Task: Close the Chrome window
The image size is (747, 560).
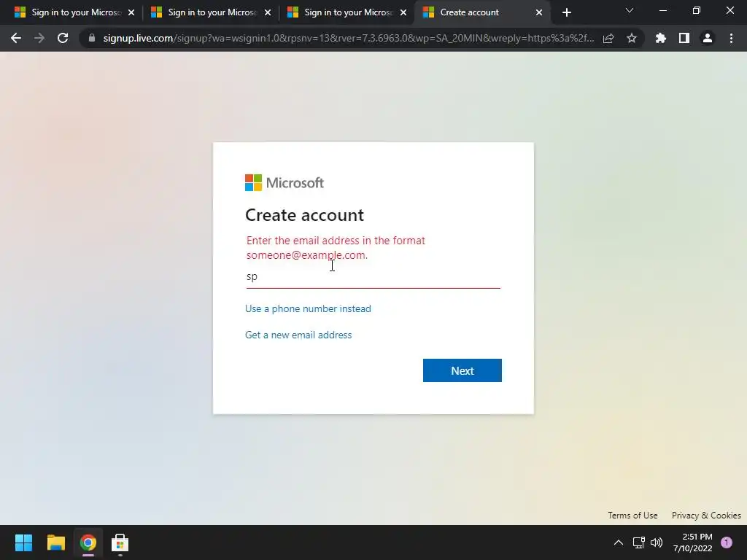Action: point(729,10)
